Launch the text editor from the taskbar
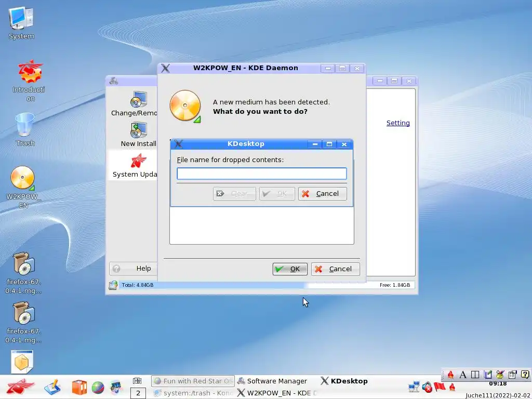 [52, 387]
